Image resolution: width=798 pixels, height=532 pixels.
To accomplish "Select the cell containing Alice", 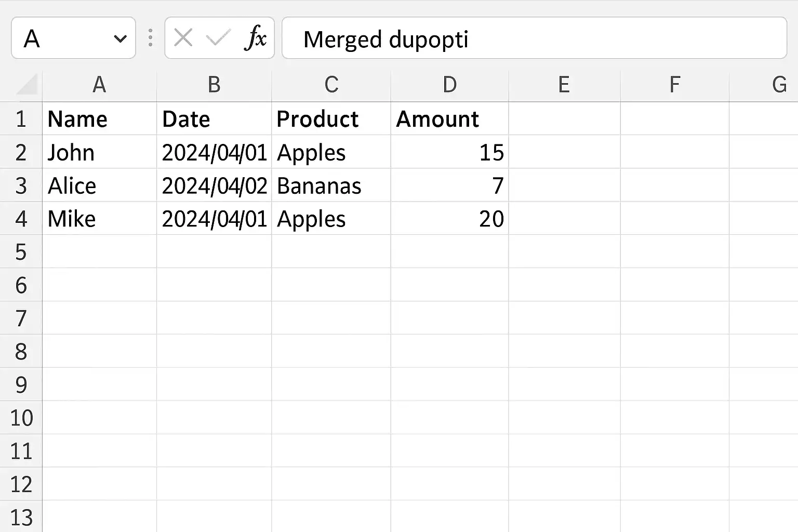I will pos(99,185).
